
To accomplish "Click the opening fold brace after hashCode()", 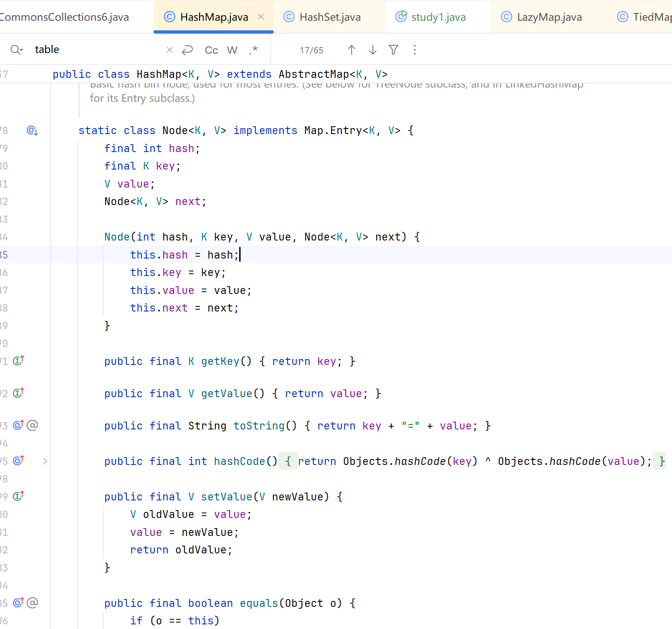I will [x=288, y=461].
